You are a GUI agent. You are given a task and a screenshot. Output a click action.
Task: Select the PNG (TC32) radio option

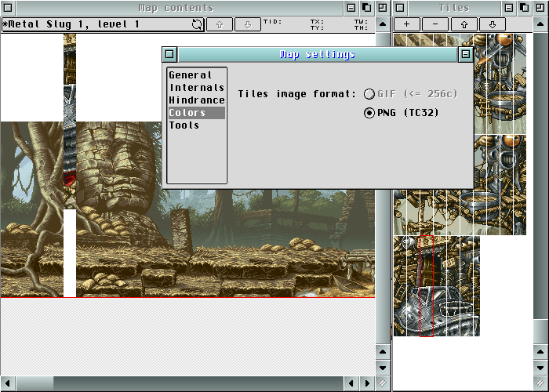pos(369,113)
